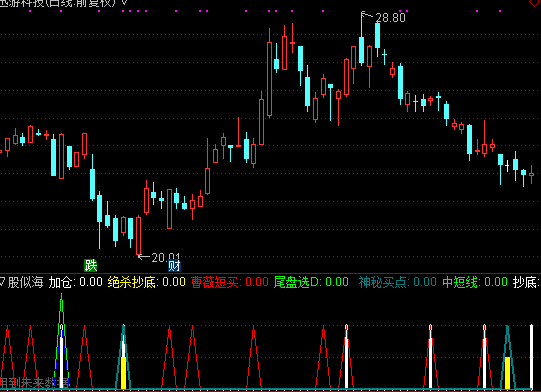This screenshot has width=541, height=392.
Task: Select the 绝杀抄底 indicator label
Action: pyautogui.click(x=132, y=282)
